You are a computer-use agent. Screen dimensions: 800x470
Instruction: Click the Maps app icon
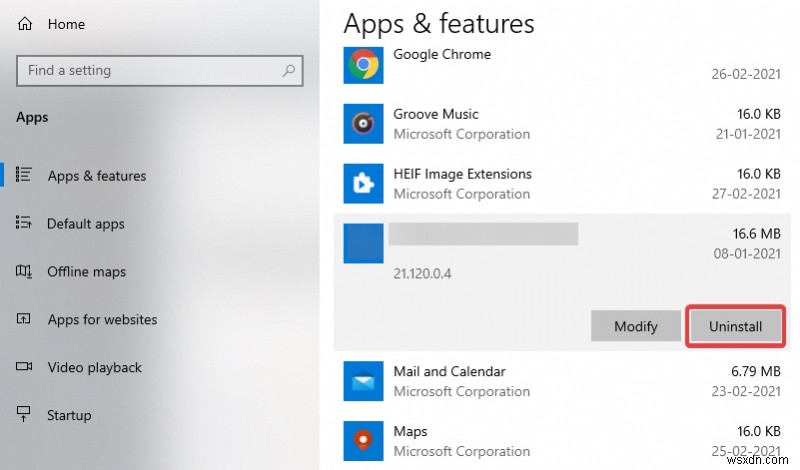362,441
